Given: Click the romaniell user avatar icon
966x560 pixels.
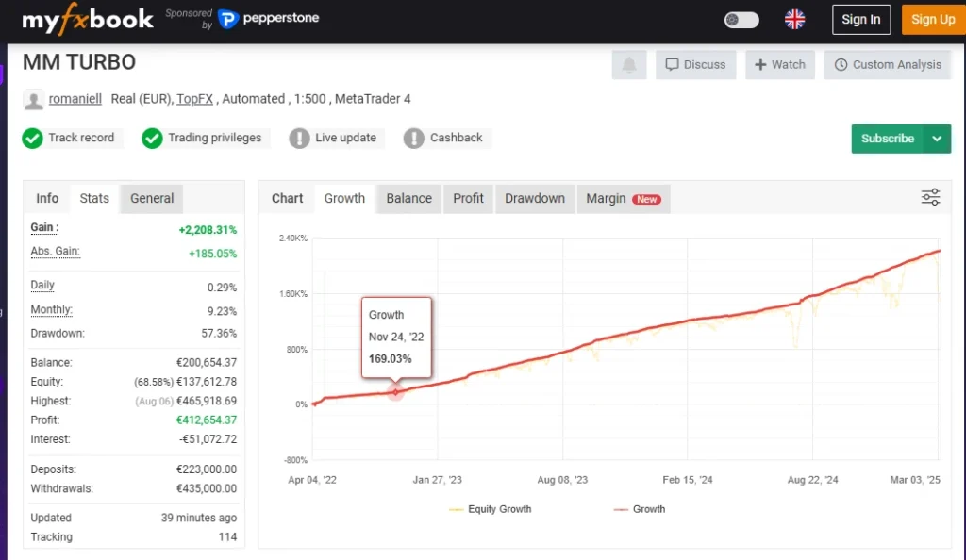Looking at the screenshot, I should pyautogui.click(x=33, y=100).
